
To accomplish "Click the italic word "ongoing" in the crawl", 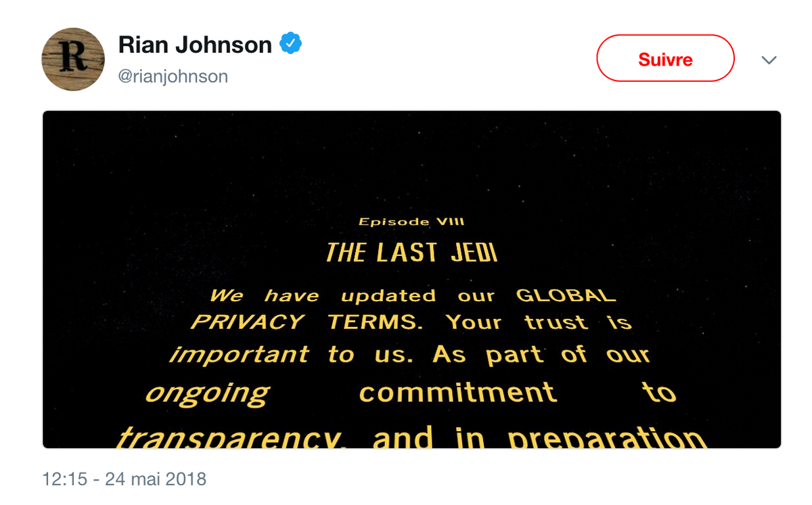I will pyautogui.click(x=207, y=394).
